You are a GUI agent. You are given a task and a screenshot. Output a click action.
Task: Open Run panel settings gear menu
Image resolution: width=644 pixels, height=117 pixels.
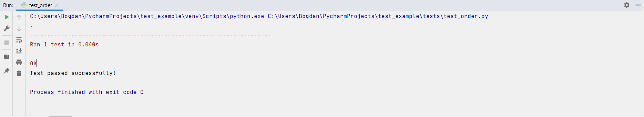pos(627,5)
